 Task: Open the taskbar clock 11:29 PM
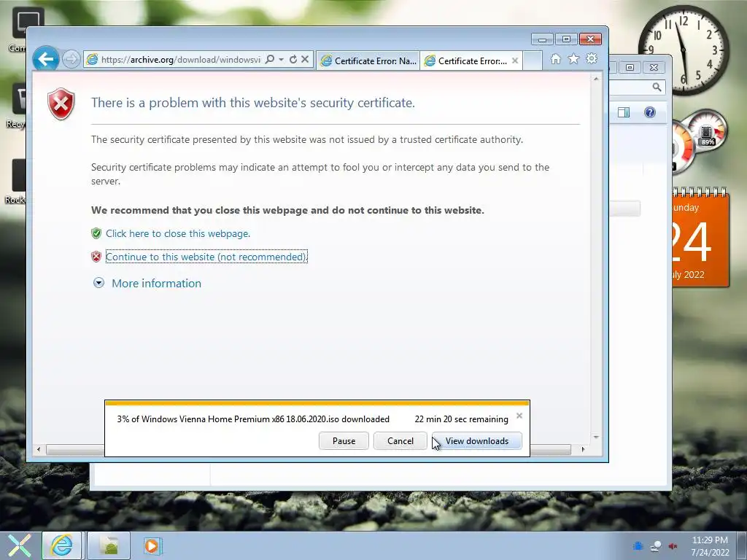pos(710,546)
